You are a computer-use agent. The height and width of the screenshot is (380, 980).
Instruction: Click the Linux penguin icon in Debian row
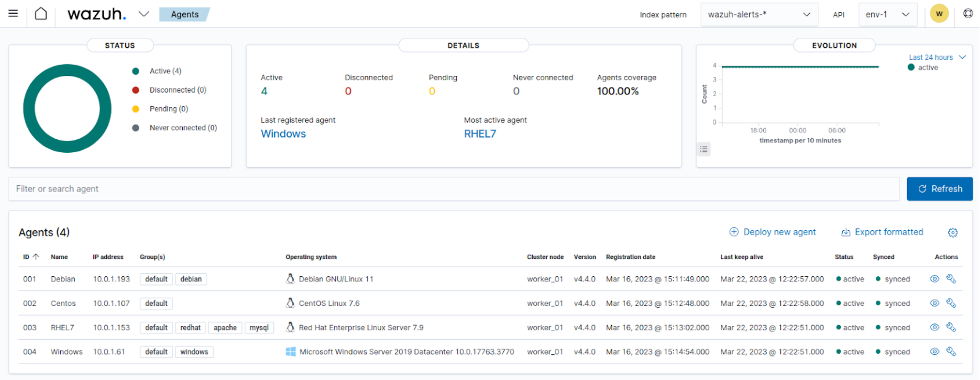coord(290,278)
